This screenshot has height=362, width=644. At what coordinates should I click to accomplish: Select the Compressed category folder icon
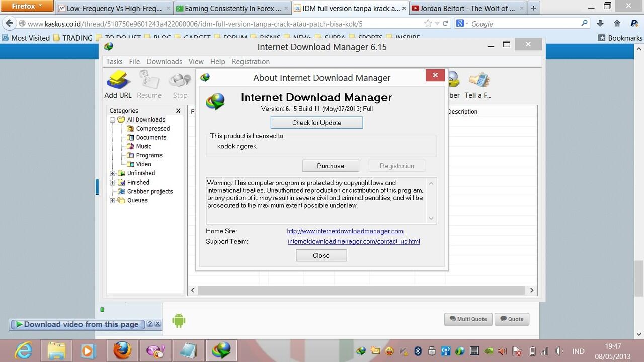[130, 128]
